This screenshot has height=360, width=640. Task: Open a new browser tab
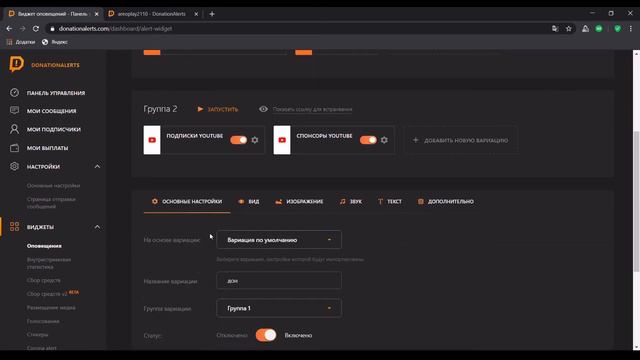point(212,14)
